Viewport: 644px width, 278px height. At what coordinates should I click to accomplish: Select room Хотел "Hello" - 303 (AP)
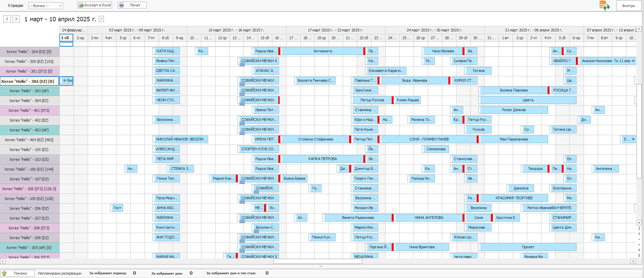pos(29,91)
